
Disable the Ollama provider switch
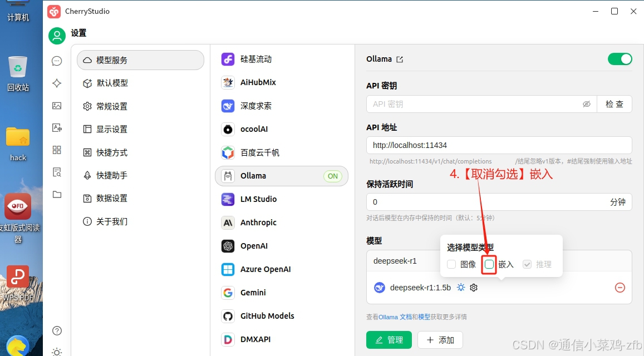[x=620, y=59]
